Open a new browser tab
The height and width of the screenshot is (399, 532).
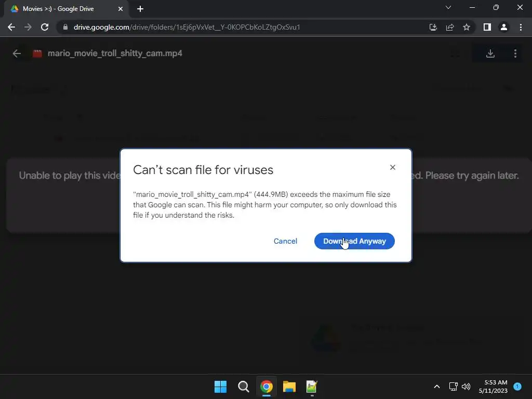140,9
